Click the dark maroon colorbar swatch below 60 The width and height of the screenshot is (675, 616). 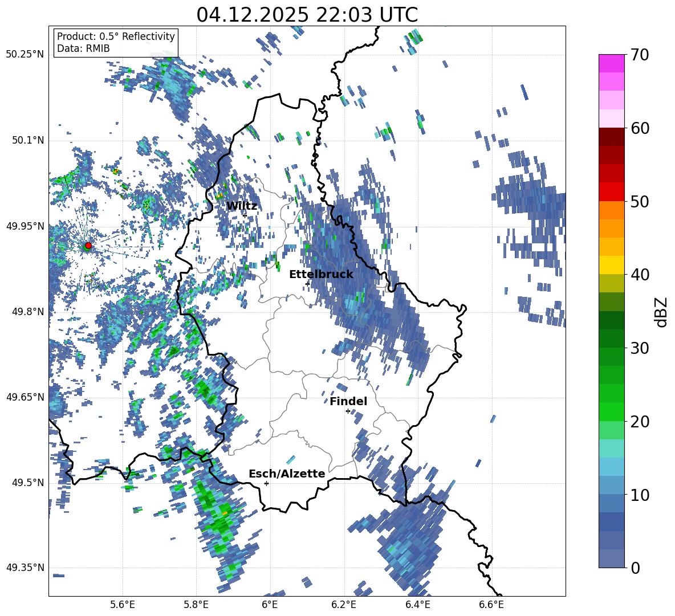click(611, 137)
